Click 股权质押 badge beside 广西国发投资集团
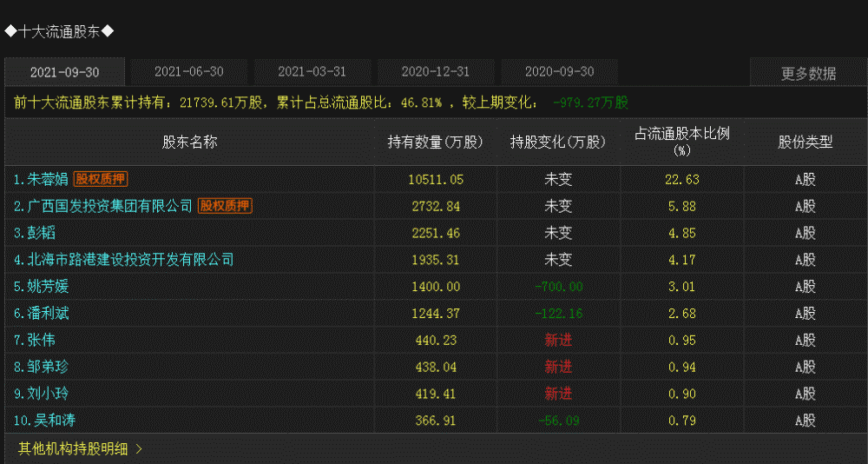Screen dimensions: 868x464 click(x=225, y=206)
